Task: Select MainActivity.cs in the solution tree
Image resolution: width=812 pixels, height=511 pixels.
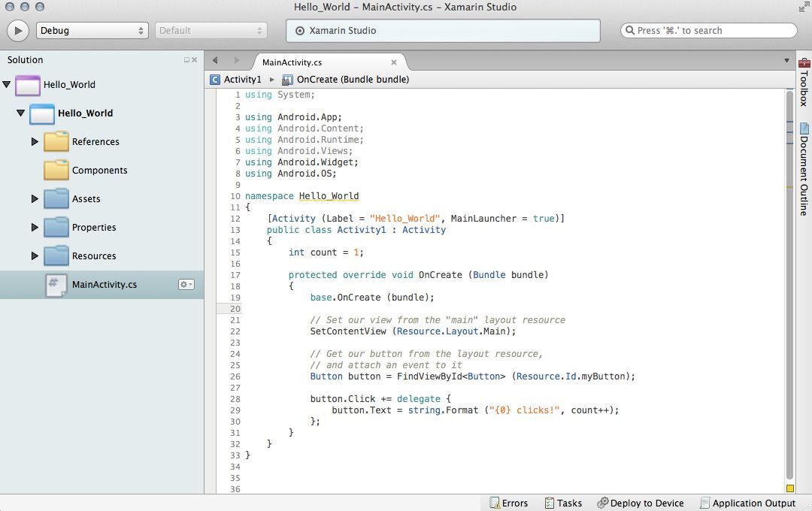Action: coord(104,284)
